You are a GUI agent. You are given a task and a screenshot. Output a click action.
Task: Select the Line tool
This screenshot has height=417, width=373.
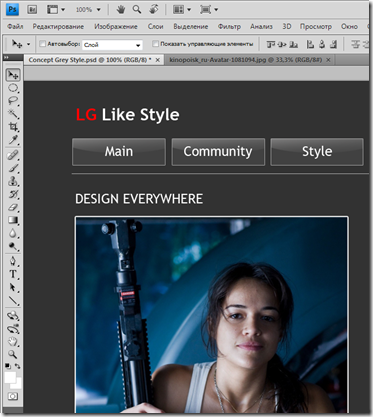[x=13, y=301]
